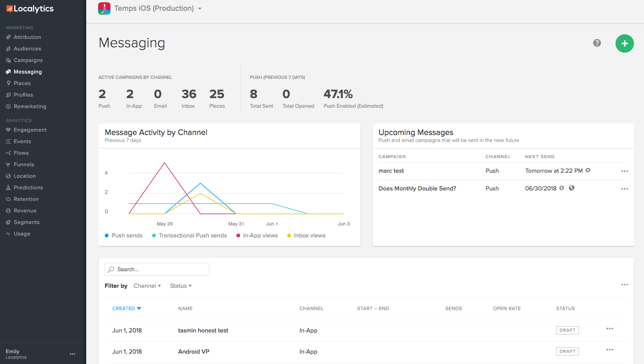Expand the Status filter dropdown
Viewport: 644px width, 364px height.
point(181,286)
